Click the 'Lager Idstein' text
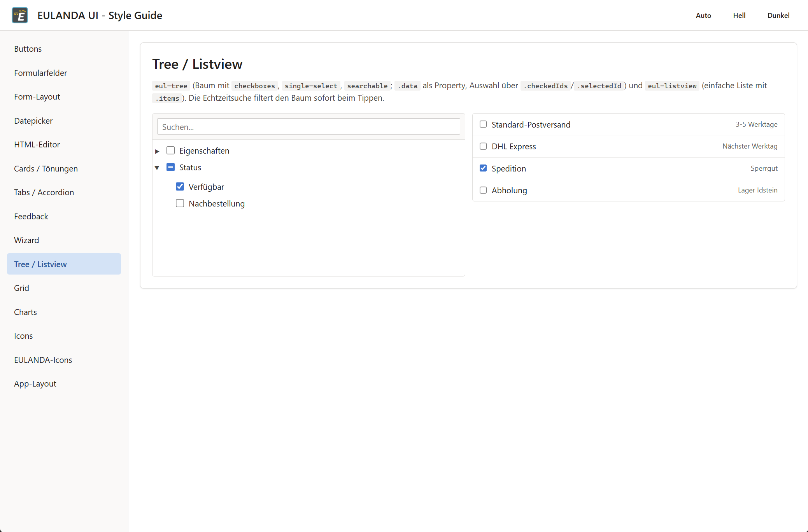 click(758, 190)
